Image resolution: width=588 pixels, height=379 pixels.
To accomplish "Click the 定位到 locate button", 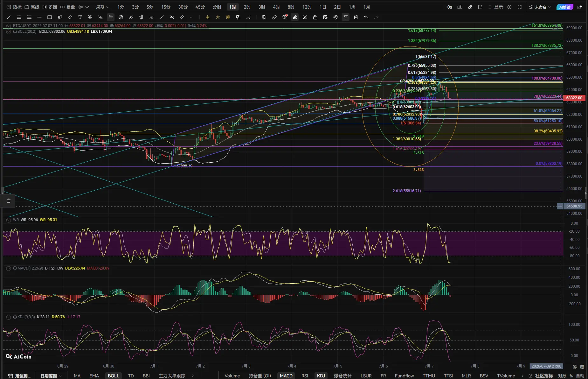I will tap(19, 376).
